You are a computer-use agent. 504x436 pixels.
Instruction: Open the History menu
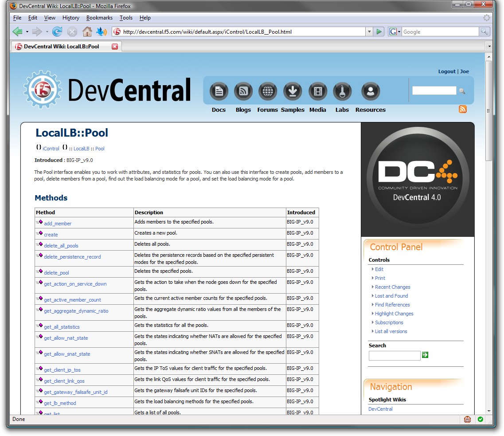[71, 18]
